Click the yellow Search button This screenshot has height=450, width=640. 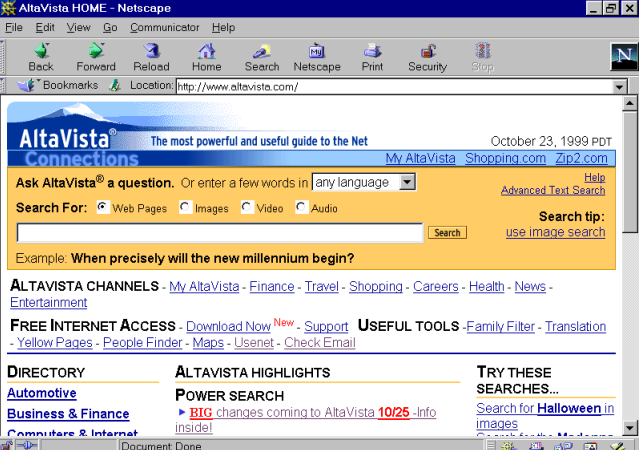point(447,233)
